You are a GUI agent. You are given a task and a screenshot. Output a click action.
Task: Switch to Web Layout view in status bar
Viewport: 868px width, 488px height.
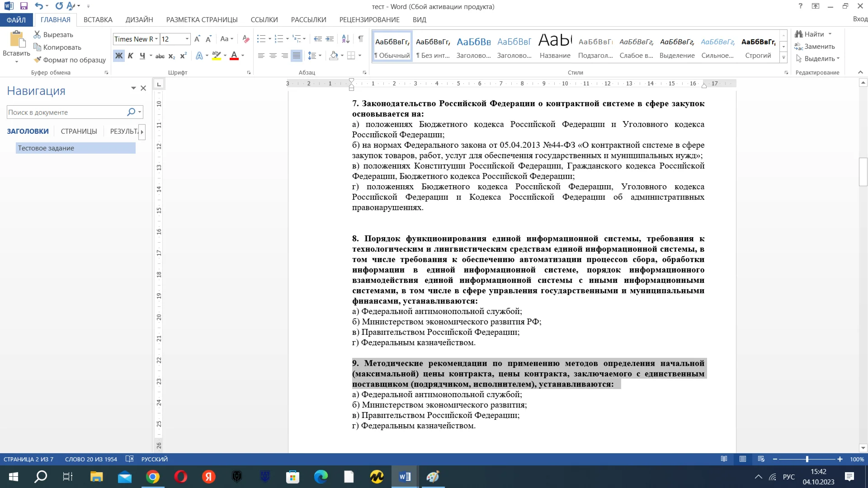pos(761,459)
